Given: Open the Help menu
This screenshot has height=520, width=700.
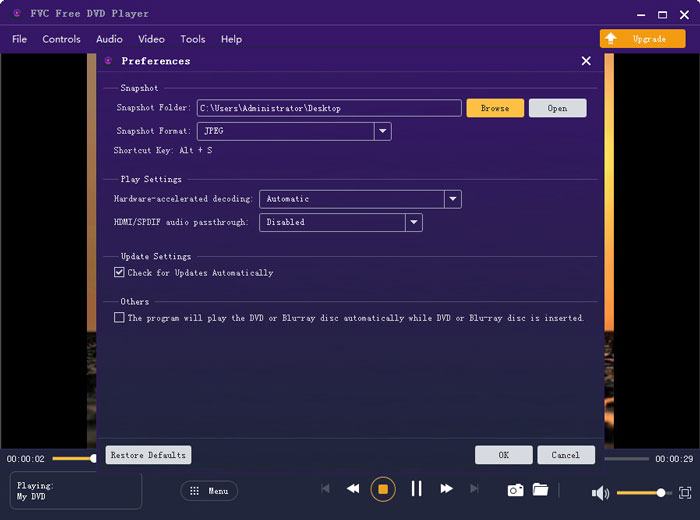Looking at the screenshot, I should click(x=231, y=39).
